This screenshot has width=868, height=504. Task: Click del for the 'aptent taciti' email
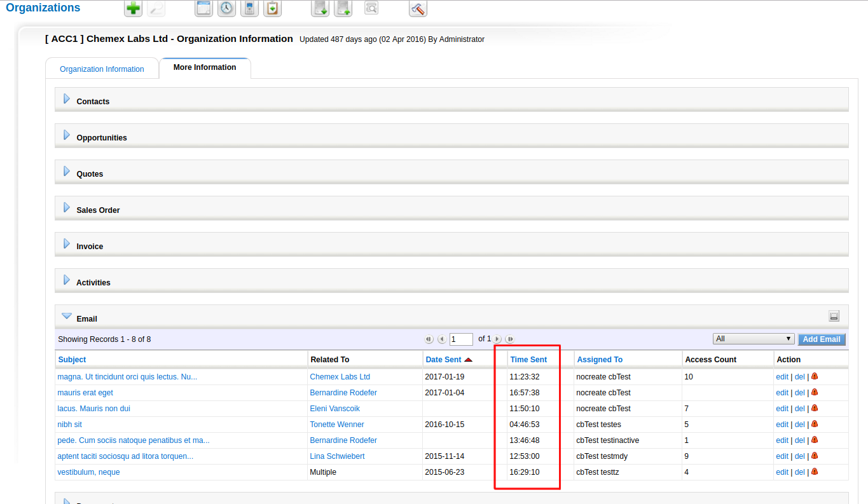(800, 456)
